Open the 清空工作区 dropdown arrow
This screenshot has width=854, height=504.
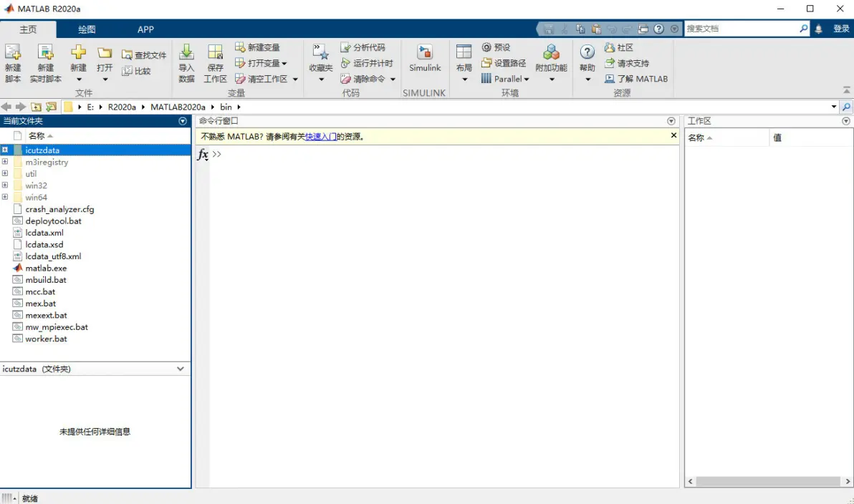point(296,79)
